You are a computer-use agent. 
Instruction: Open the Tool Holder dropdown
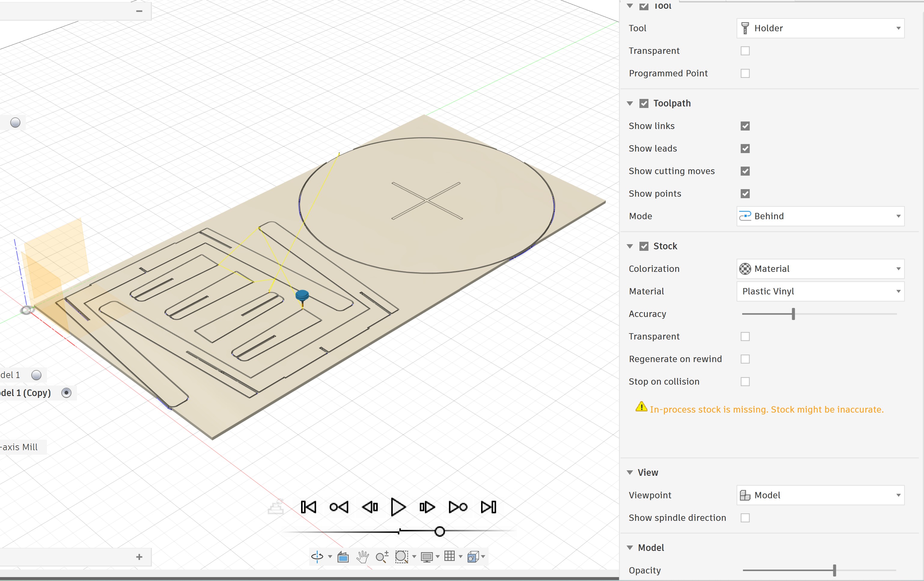[820, 28]
